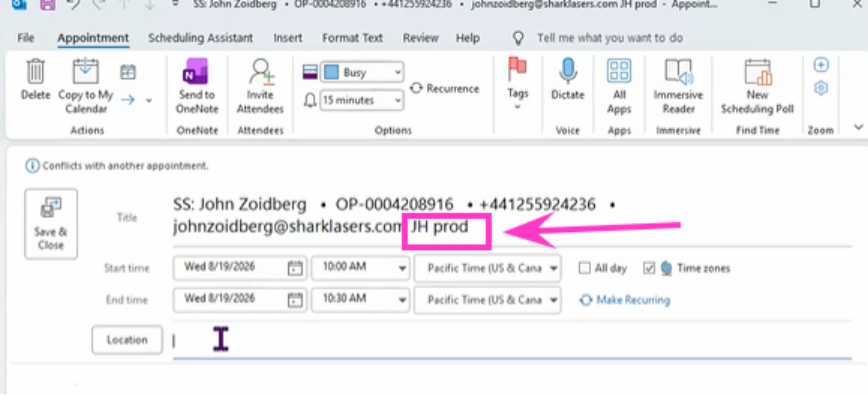The width and height of the screenshot is (868, 396).
Task: Click the Save icon in the title bar
Action: pos(48,4)
